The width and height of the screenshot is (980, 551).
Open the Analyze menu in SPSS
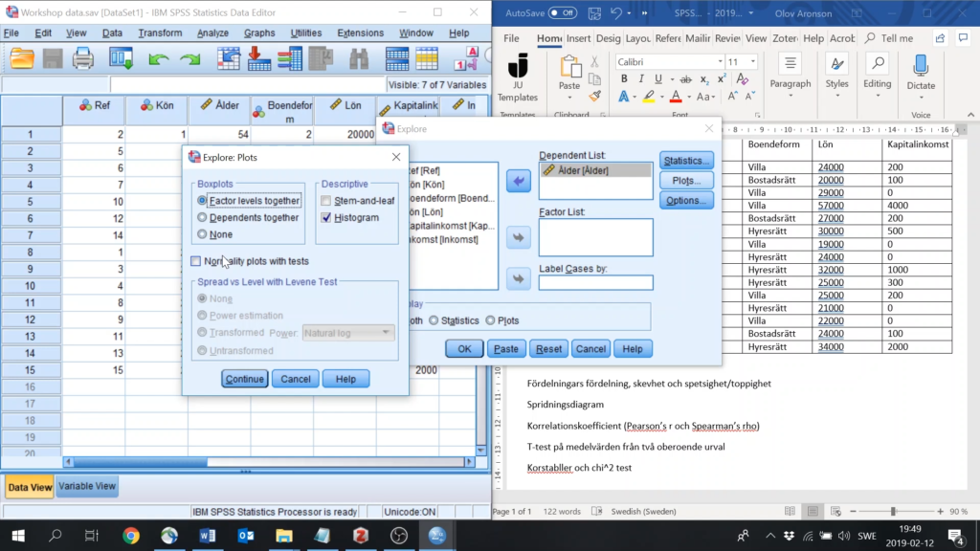point(212,33)
